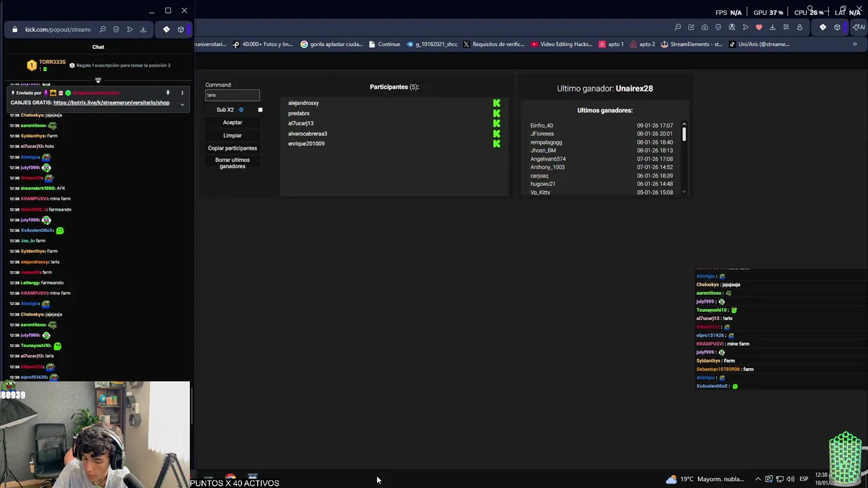Open the 'Requisitos de verific...' bookmark

(494, 44)
